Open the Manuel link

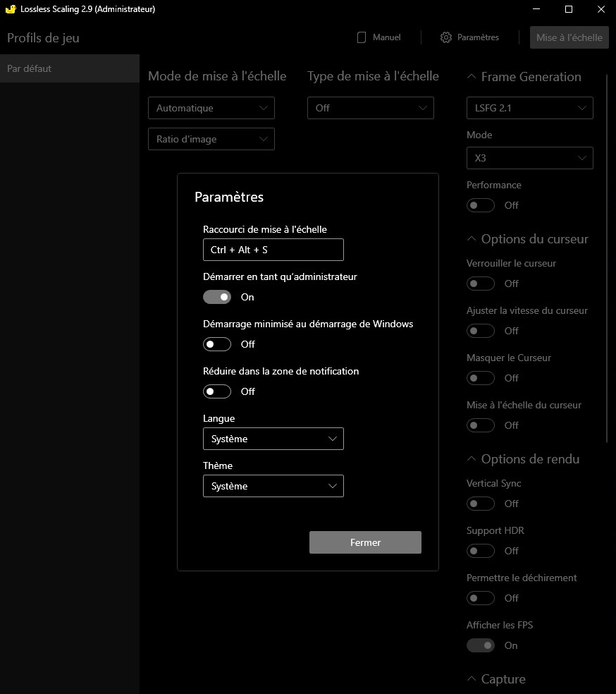[379, 37]
